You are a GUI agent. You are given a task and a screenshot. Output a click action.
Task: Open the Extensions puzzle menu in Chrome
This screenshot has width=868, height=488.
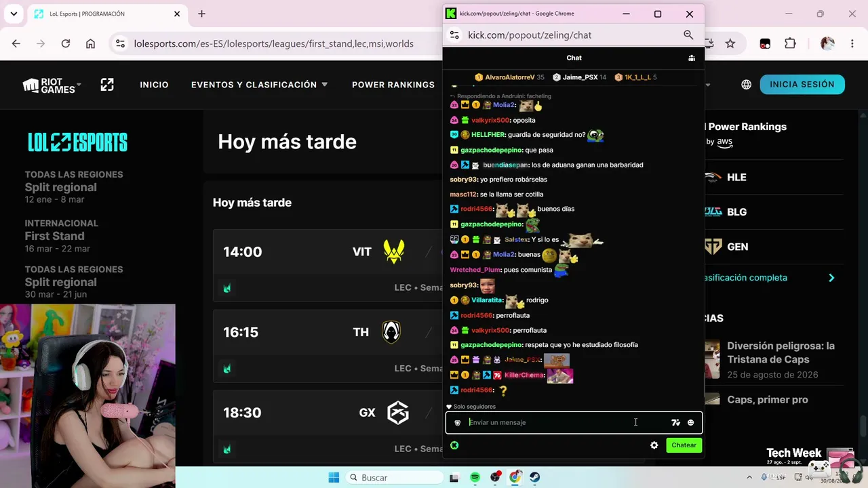click(790, 43)
